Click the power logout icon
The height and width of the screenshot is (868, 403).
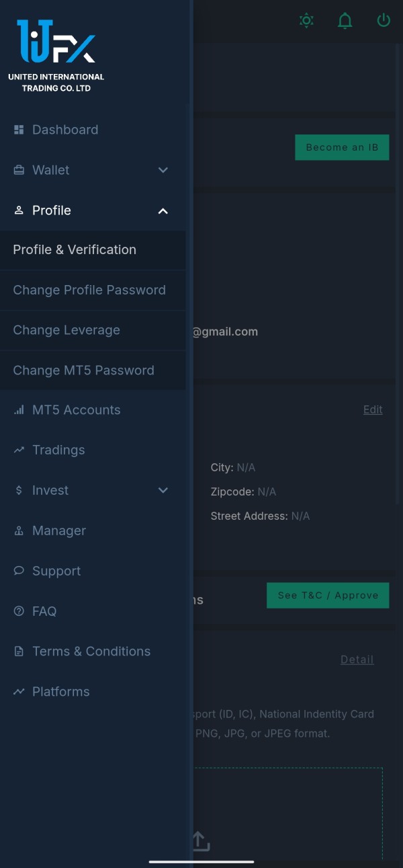pos(384,20)
